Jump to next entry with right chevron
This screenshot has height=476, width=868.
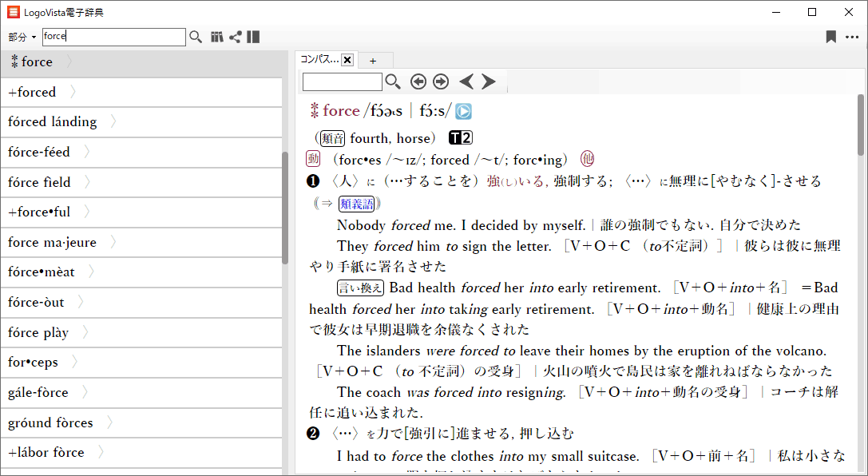coord(489,81)
